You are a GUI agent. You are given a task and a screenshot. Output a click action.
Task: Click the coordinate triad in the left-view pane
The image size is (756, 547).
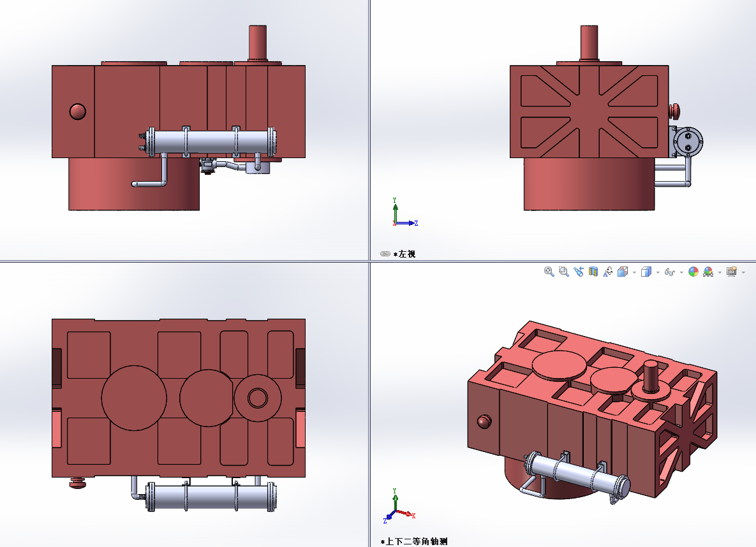404,212
